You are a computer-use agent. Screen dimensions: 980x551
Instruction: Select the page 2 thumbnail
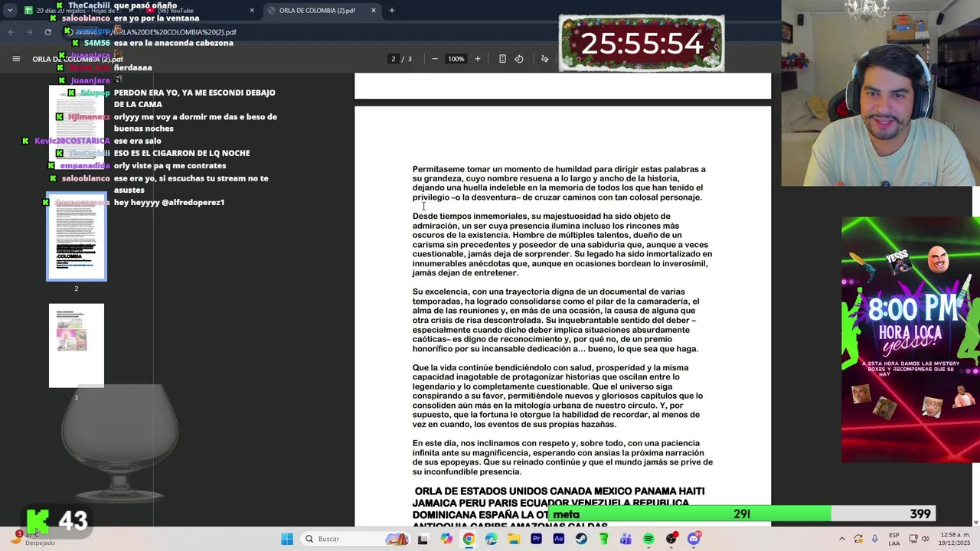[x=77, y=236]
